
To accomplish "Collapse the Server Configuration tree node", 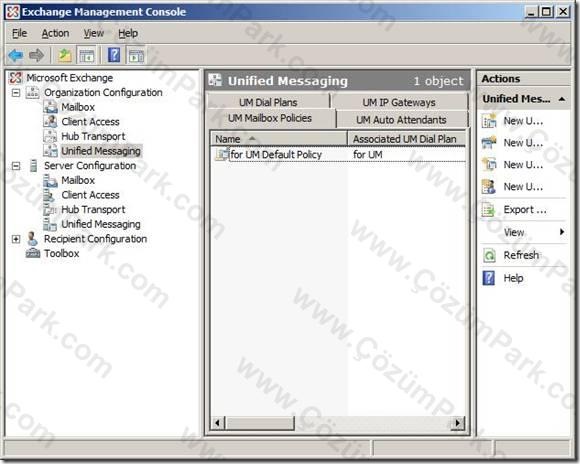I will [x=16, y=165].
